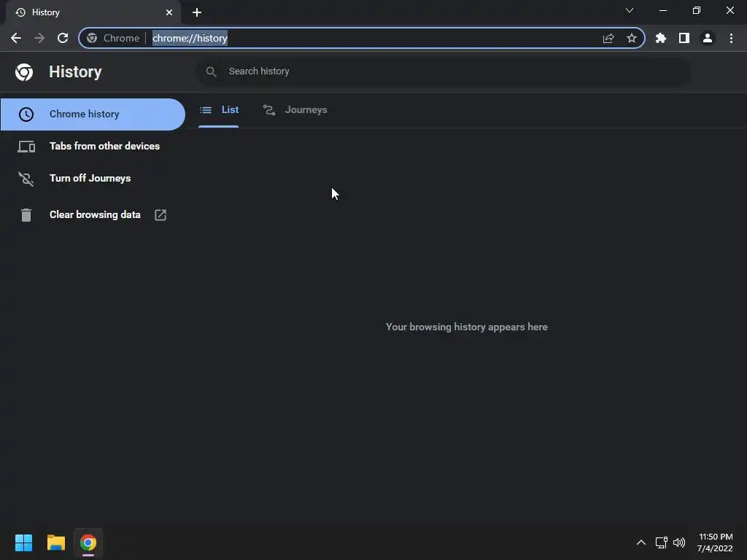Close the History tab
Image resolution: width=747 pixels, height=560 pixels.
coord(169,12)
